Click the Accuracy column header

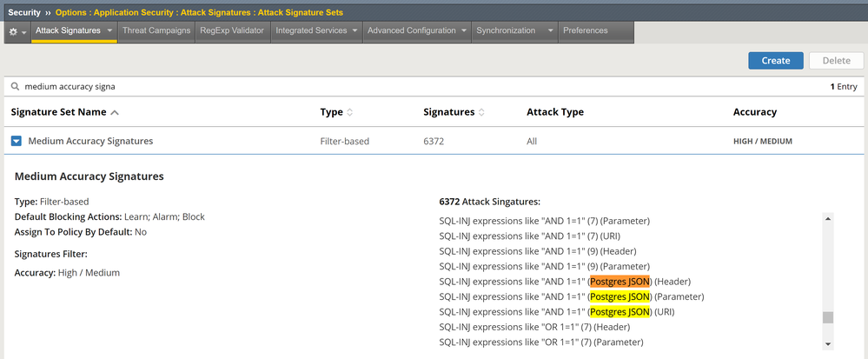754,112
